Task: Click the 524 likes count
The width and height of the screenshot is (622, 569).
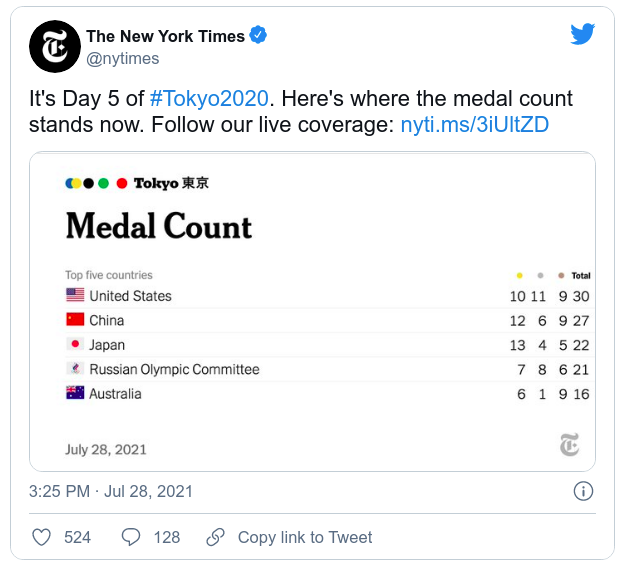Action: 77,537
